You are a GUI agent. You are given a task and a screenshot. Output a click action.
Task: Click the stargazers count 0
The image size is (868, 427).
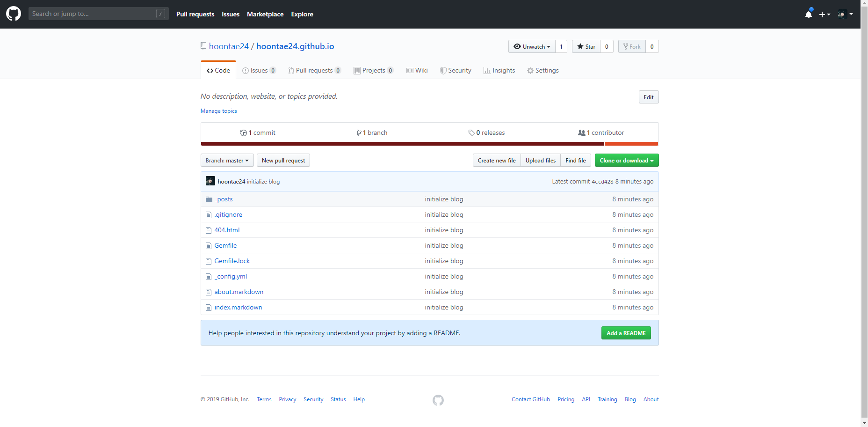[607, 46]
